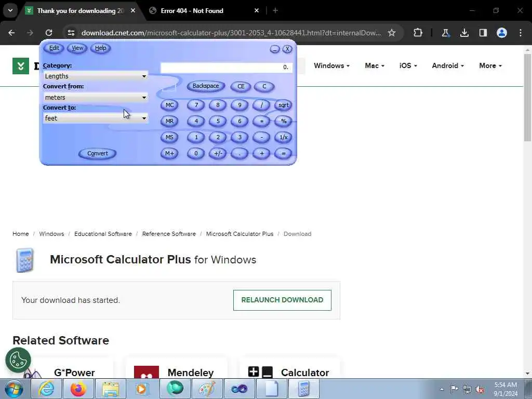Click the sqrt calculator key

coord(283,105)
